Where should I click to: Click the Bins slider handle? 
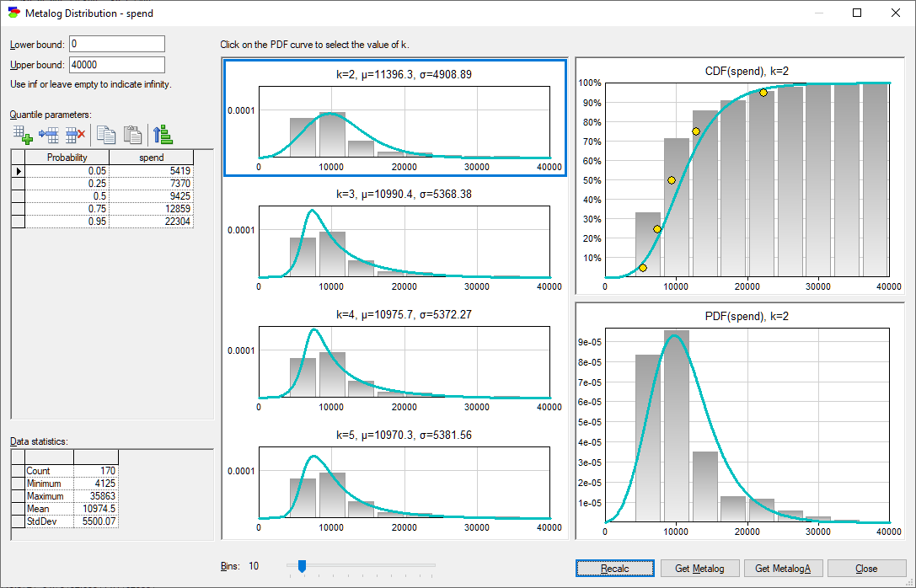point(302,566)
